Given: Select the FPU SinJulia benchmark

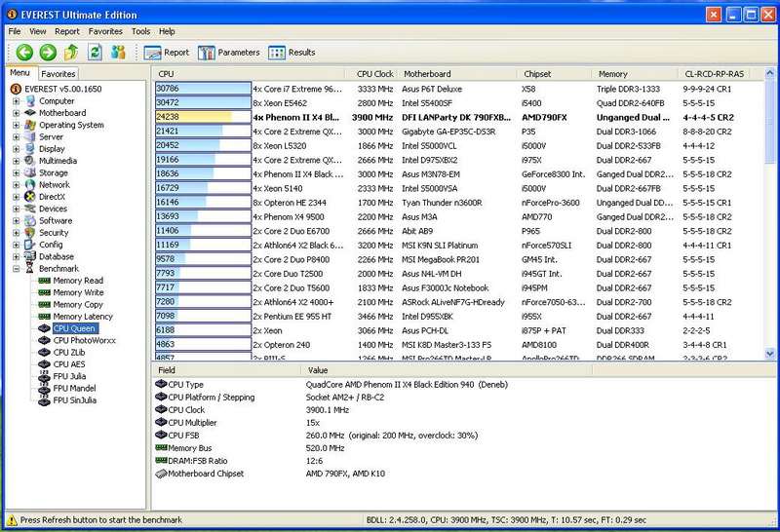Looking at the screenshot, I should [x=75, y=400].
